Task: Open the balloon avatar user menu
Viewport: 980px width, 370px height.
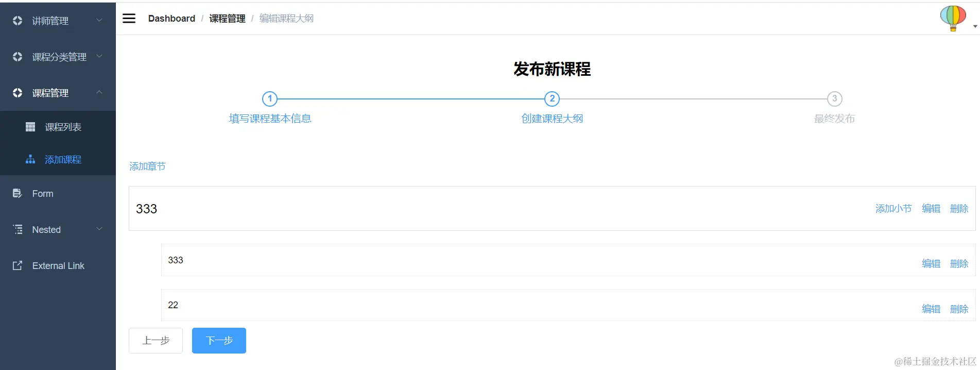Action: (x=953, y=19)
